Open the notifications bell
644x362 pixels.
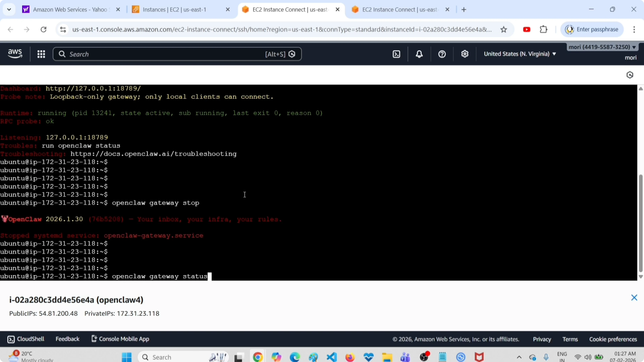[419, 54]
